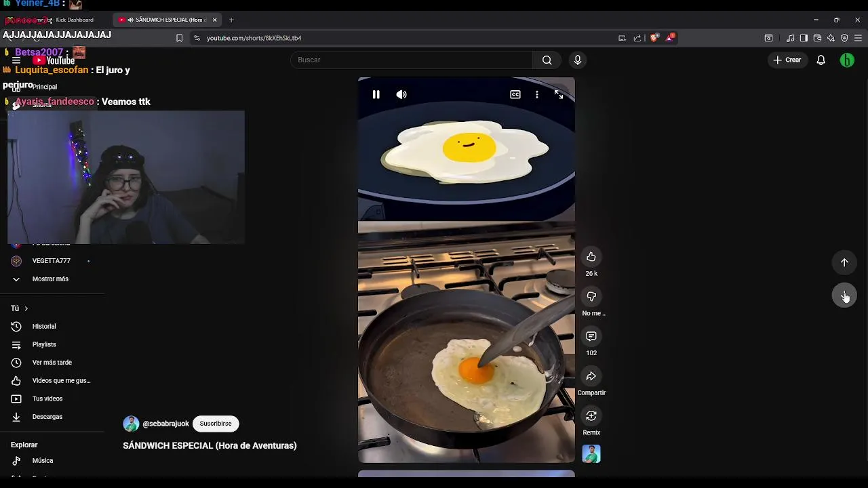Open the tab search icon in toolbar
The image size is (868, 488).
click(768, 38)
